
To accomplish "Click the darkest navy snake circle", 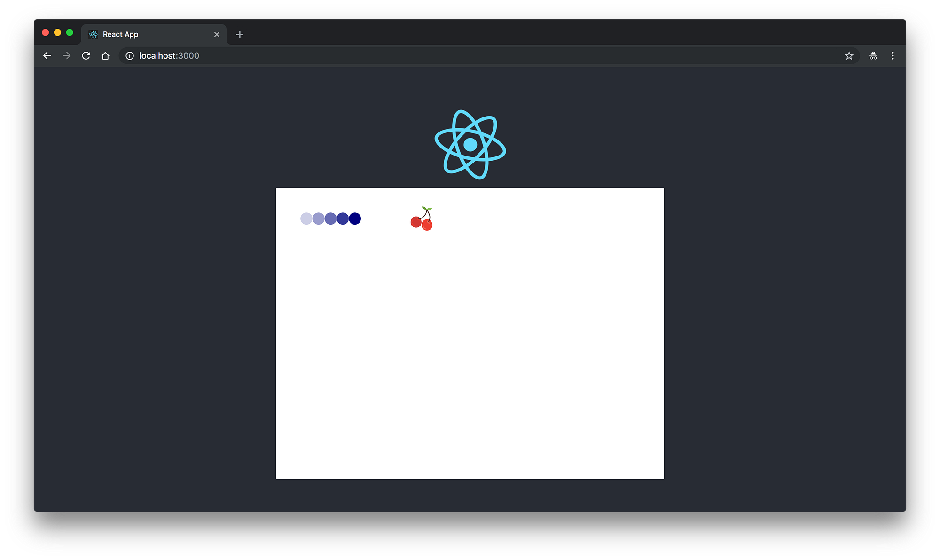I will click(x=355, y=218).
